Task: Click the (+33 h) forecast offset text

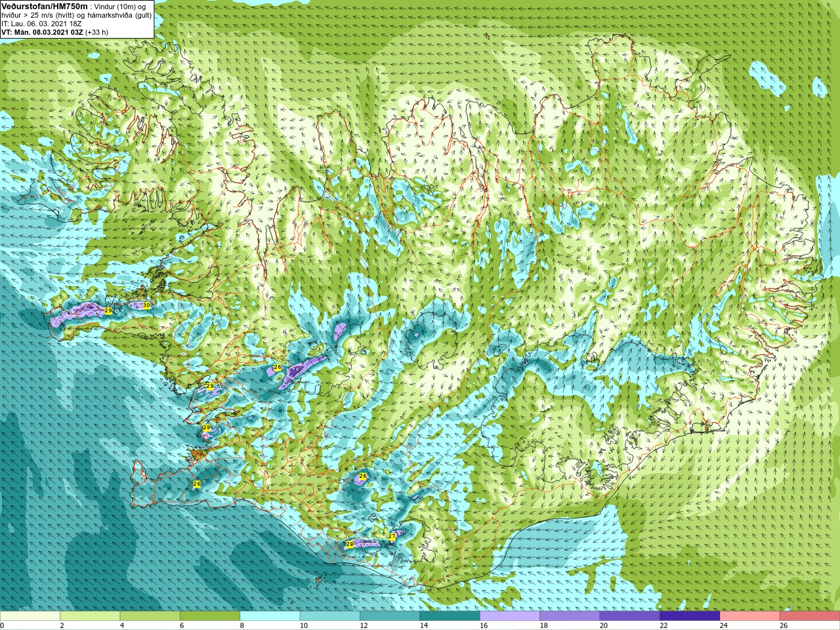Action: pos(97,32)
